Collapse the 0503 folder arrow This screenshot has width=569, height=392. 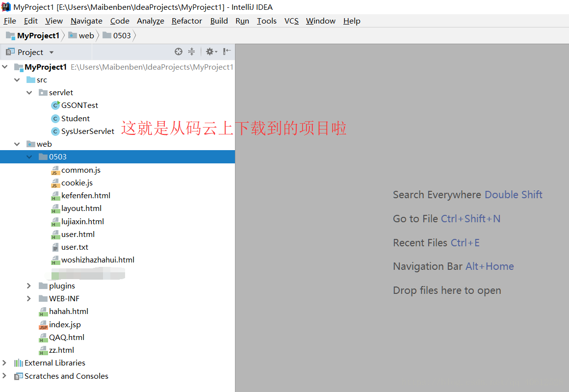(x=29, y=157)
